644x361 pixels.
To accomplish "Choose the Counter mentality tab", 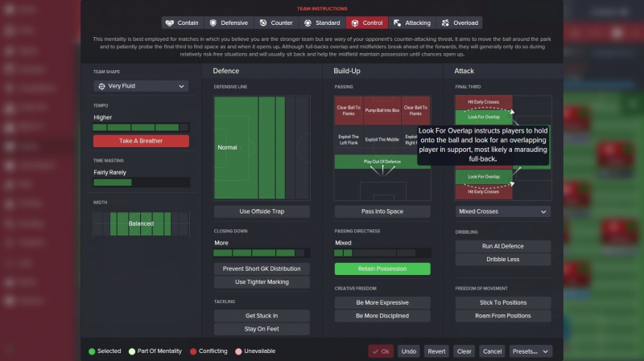I will (x=276, y=23).
